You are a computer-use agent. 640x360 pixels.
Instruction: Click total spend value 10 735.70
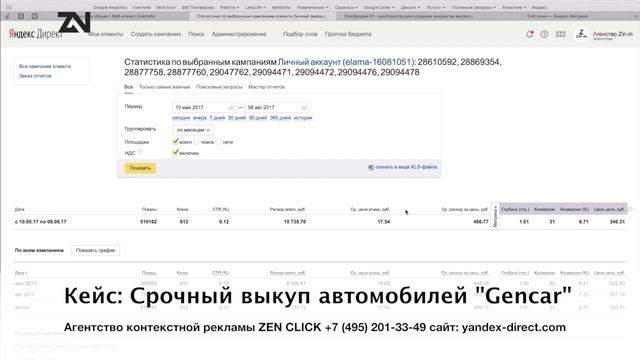[x=295, y=222]
